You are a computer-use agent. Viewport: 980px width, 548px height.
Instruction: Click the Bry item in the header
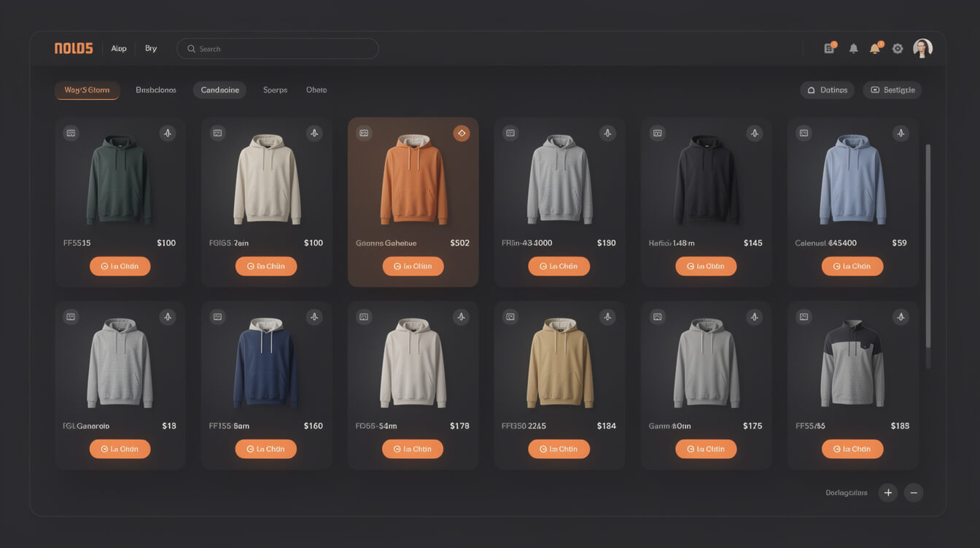151,48
